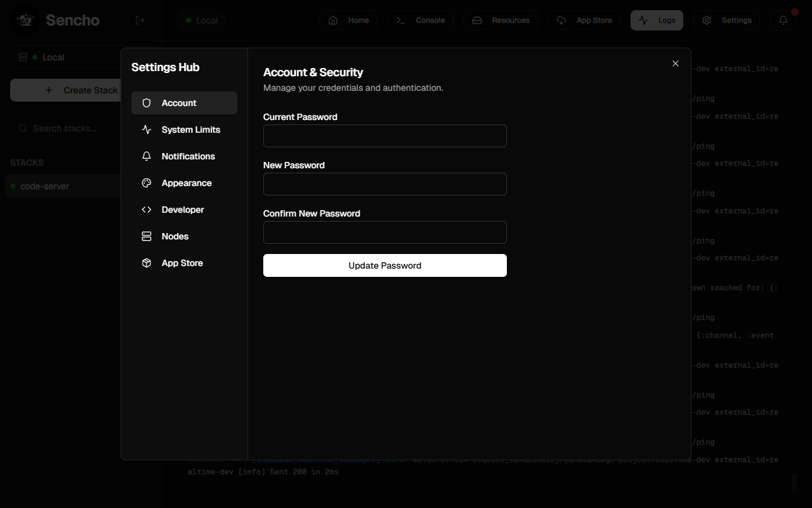Click the magnifier icon in stack search
This screenshot has height=508, width=812.
coord(22,128)
